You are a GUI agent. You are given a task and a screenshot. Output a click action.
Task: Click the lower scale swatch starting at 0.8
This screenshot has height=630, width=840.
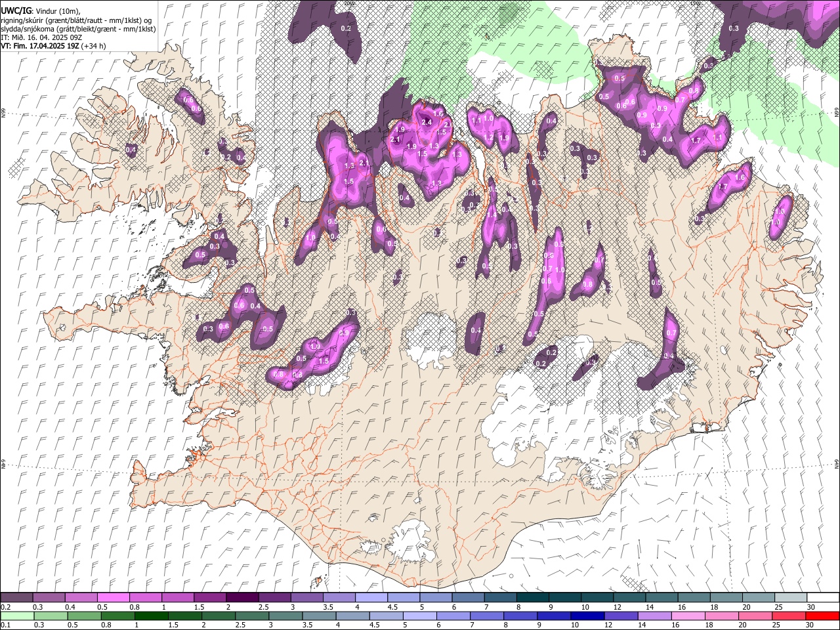tap(117, 616)
